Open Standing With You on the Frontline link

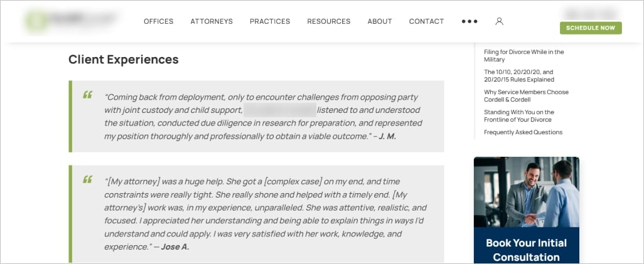click(518, 116)
